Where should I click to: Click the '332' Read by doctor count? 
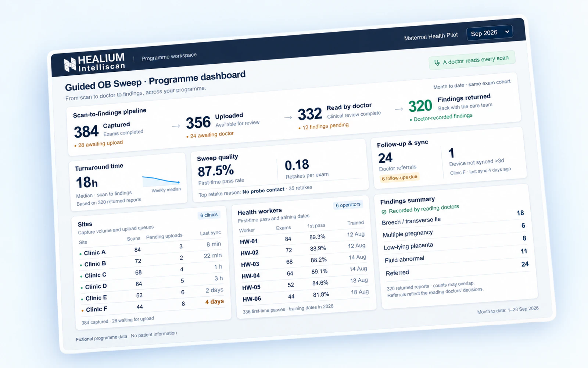(x=310, y=114)
